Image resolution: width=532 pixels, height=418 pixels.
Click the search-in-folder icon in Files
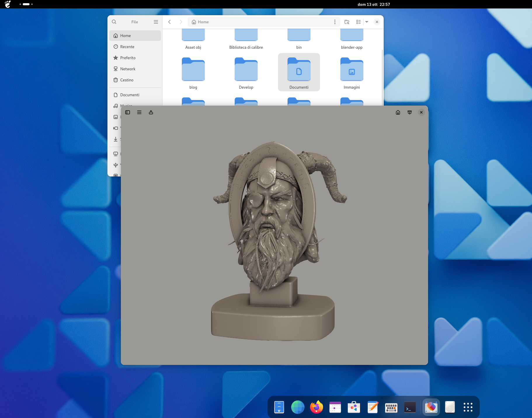click(347, 22)
